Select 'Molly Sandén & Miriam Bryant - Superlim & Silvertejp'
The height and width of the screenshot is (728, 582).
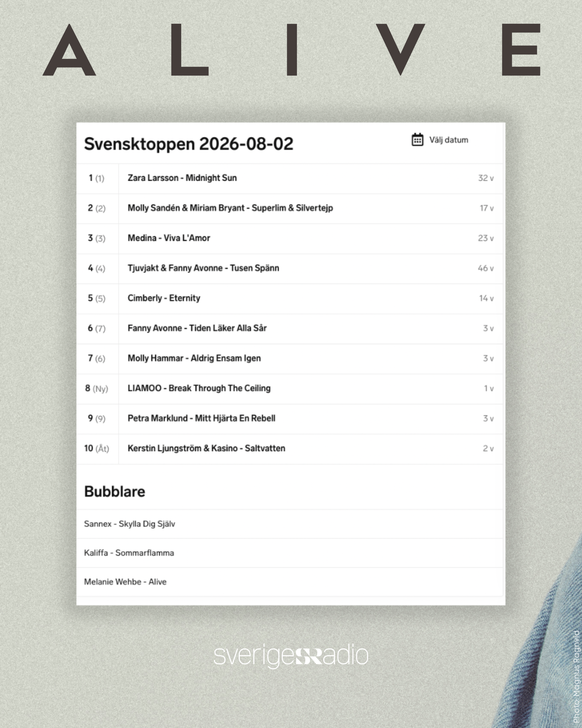click(x=230, y=208)
